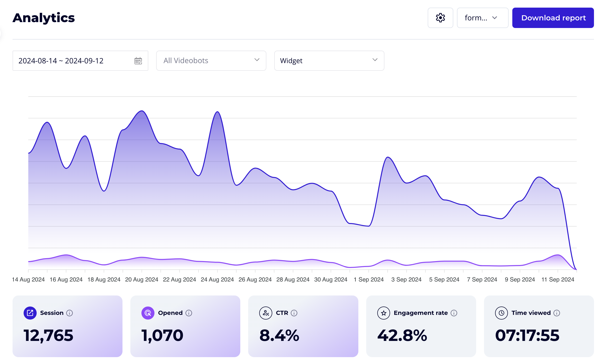Image resolution: width=607 pixels, height=364 pixels.
Task: Click the 1 Sep 2024 axis label
Action: click(368, 279)
